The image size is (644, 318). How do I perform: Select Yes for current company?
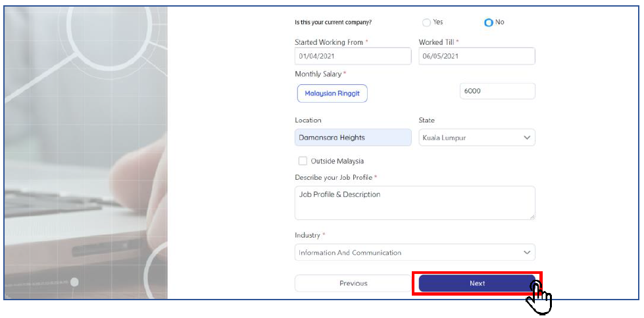(x=427, y=22)
